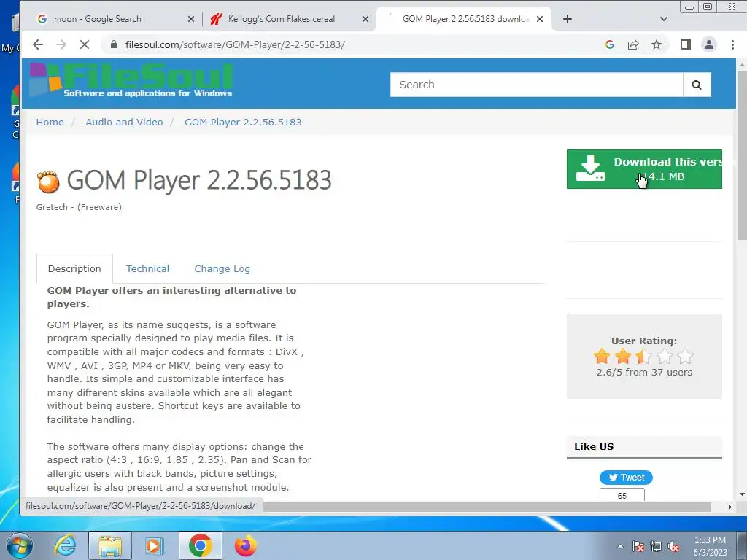Focus the FileSoul search field
The width and height of the screenshot is (747, 560).
536,85
